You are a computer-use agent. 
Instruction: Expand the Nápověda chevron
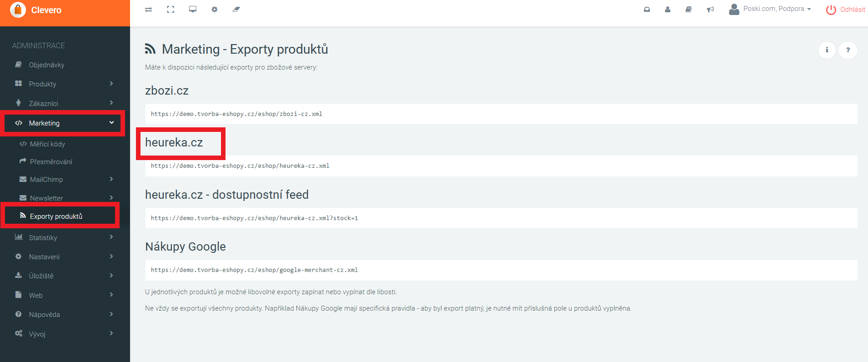coord(111,314)
